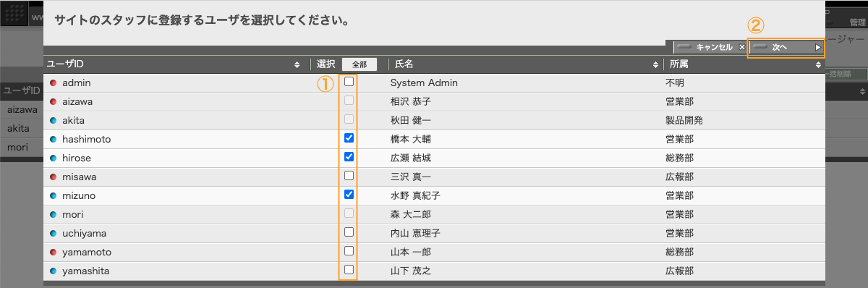Click the blue status dot beside akita in the dialog
This screenshot has height=288, width=868.
[54, 121]
